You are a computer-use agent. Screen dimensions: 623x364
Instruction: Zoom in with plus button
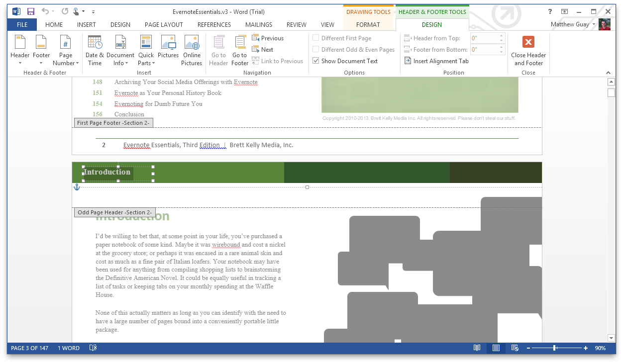[586, 348]
